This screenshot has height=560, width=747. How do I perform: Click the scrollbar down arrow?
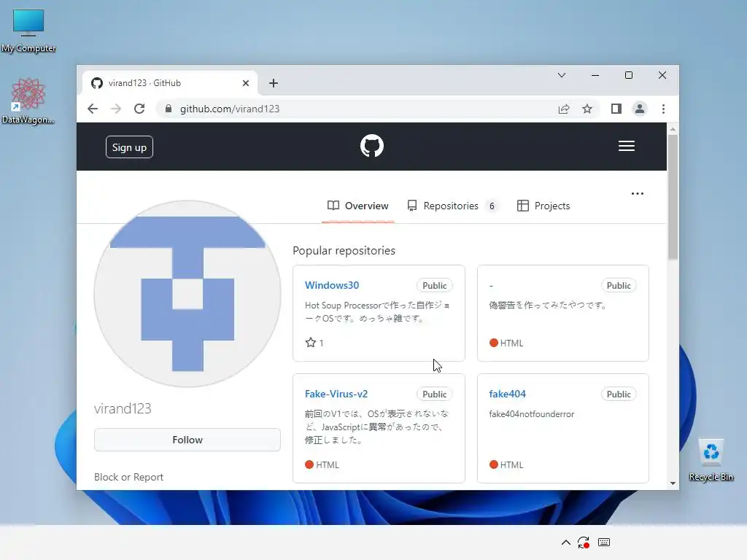coord(672,483)
